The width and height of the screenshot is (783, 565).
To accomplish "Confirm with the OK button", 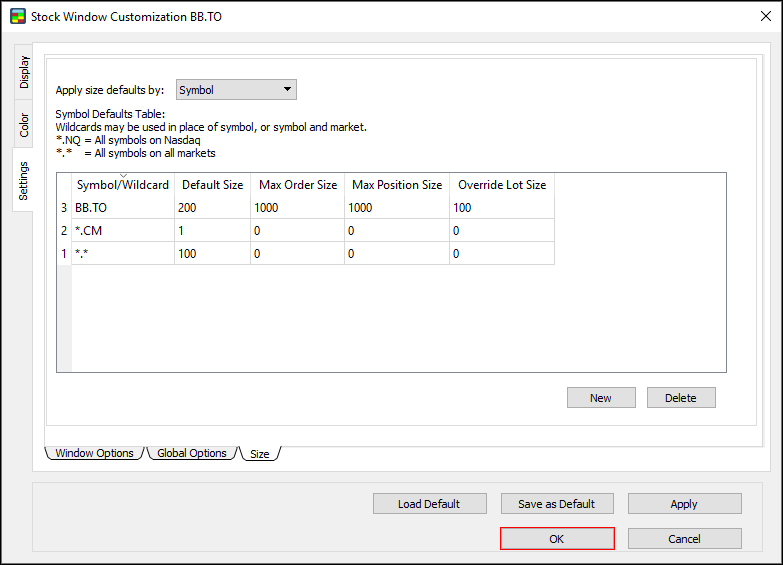I will (x=557, y=539).
